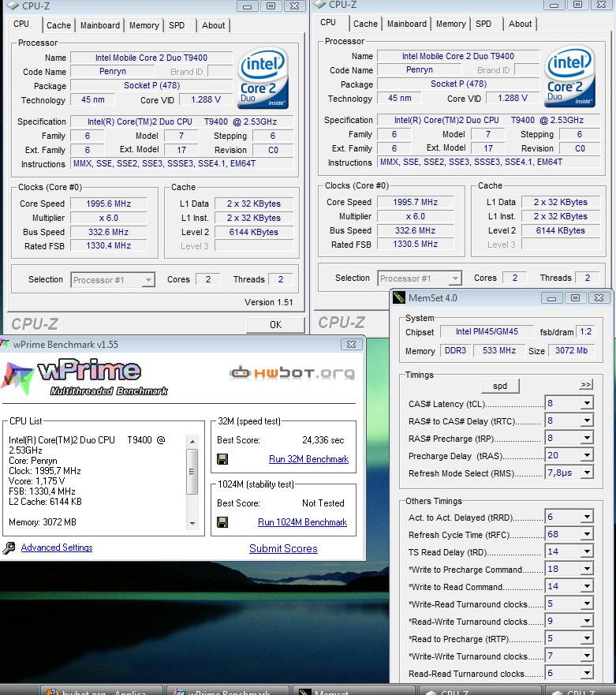
Task: Click the wPrime Benchmark title bar icon
Action: (6, 344)
